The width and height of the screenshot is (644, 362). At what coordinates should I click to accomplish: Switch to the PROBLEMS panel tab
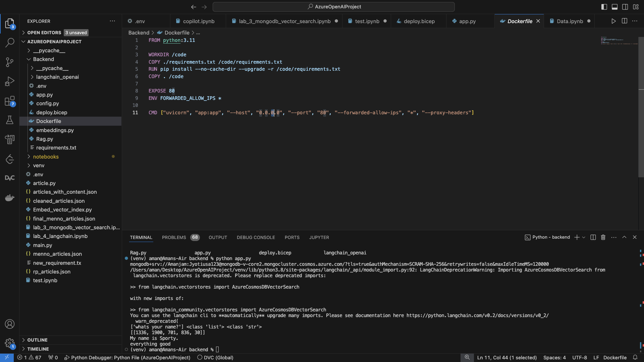click(x=174, y=237)
